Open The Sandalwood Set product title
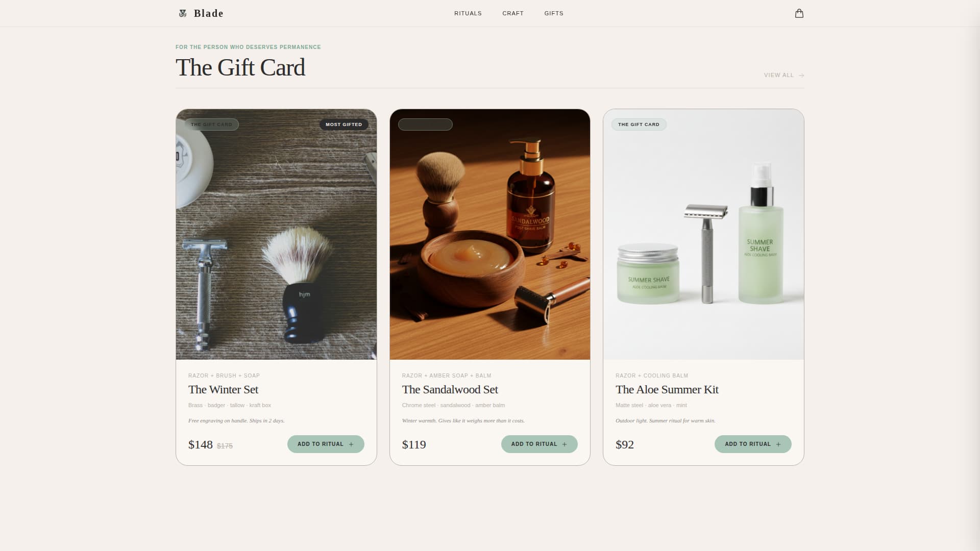The image size is (980, 551). click(x=450, y=389)
